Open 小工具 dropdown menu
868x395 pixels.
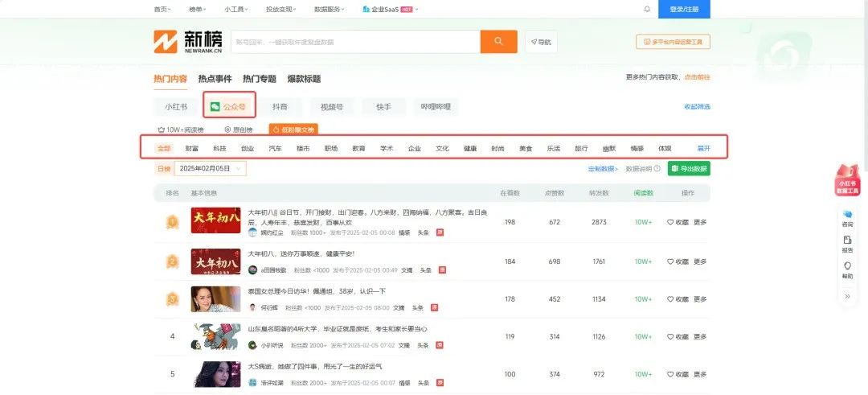click(236, 10)
